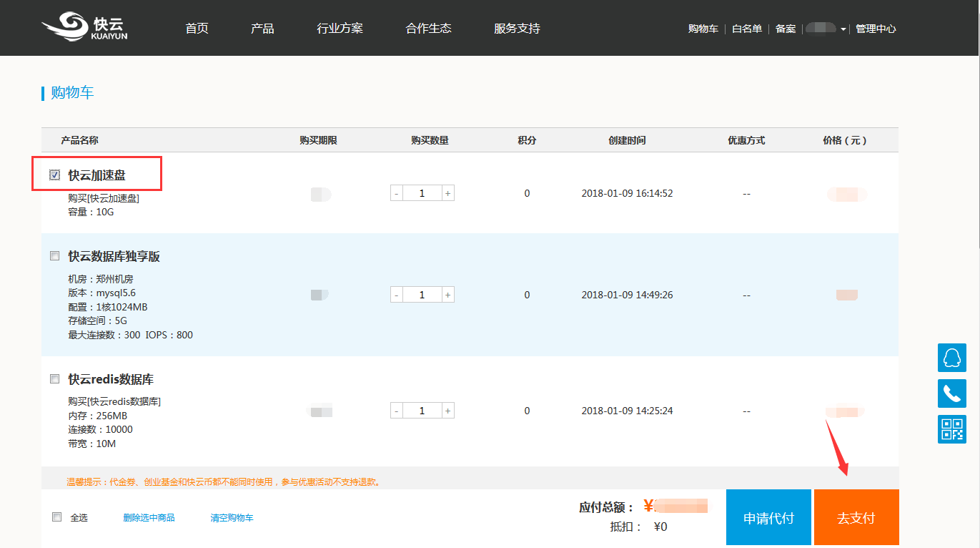The image size is (980, 548).
Task: Open the 产品 navigation menu
Action: click(262, 29)
